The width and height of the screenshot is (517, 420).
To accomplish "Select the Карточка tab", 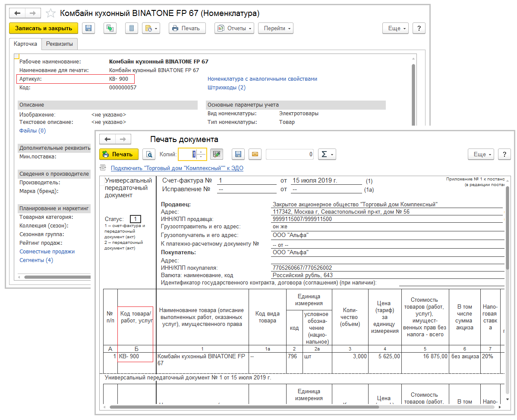I will pos(25,44).
